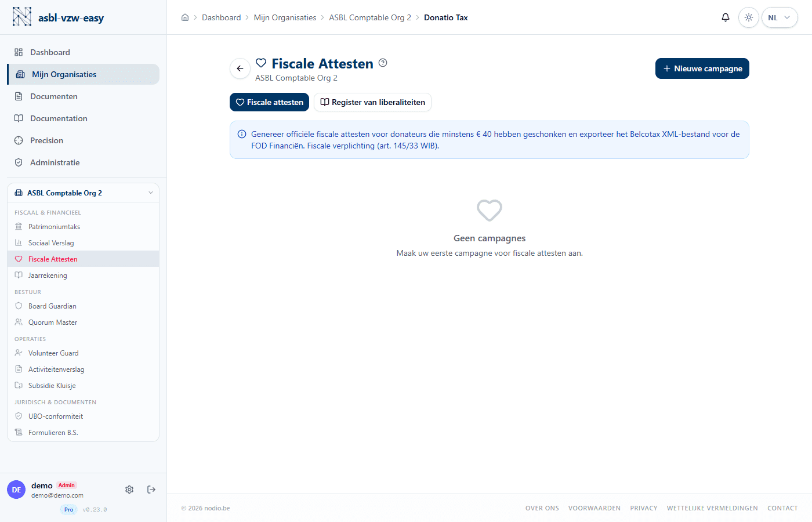Image resolution: width=812 pixels, height=522 pixels.
Task: Select the Fiscale attesten tab
Action: tap(269, 102)
